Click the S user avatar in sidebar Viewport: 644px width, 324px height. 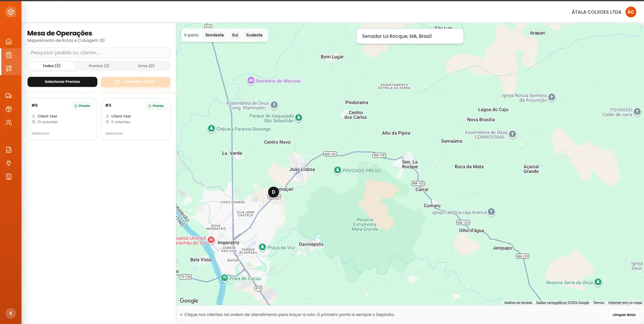[11, 313]
